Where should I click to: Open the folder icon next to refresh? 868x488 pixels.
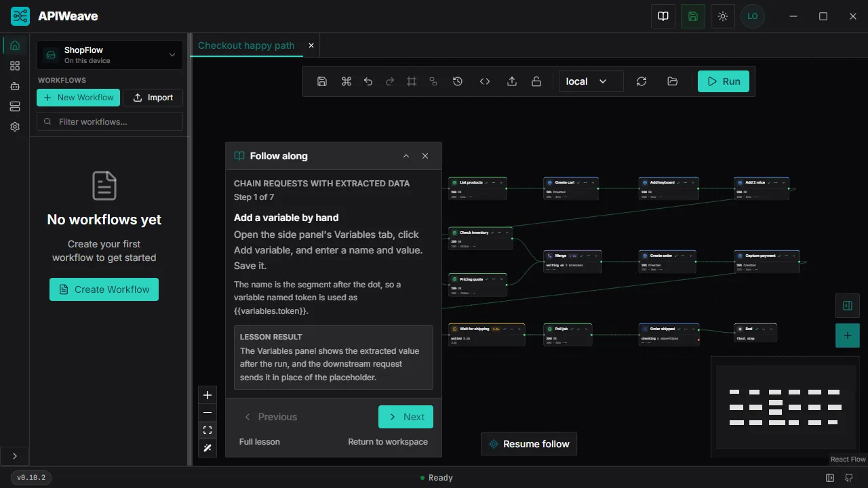pos(673,81)
